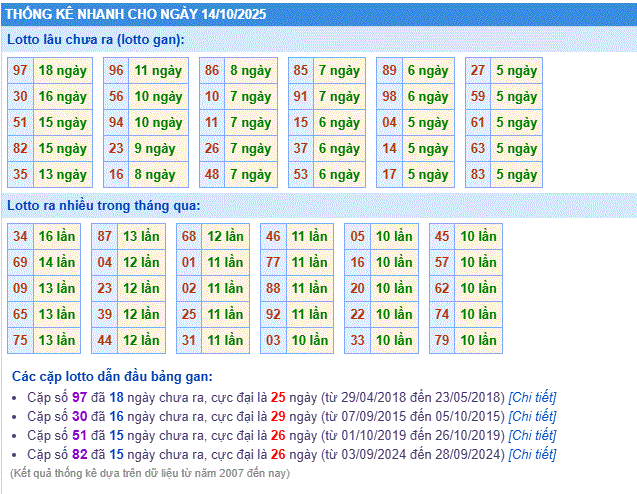Open Chi tiết link for pair 30
Screen dimensions: 637x494
pos(532,416)
